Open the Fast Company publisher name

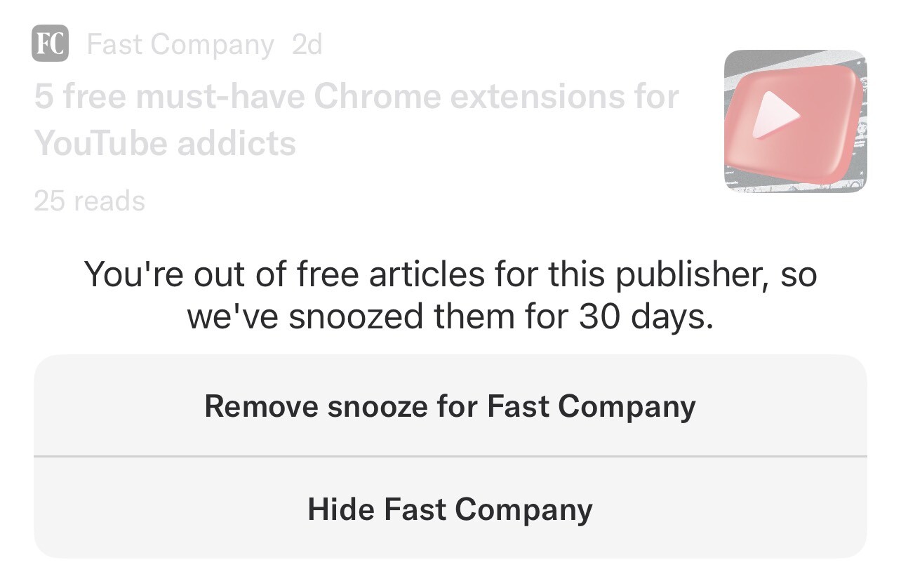point(180,45)
